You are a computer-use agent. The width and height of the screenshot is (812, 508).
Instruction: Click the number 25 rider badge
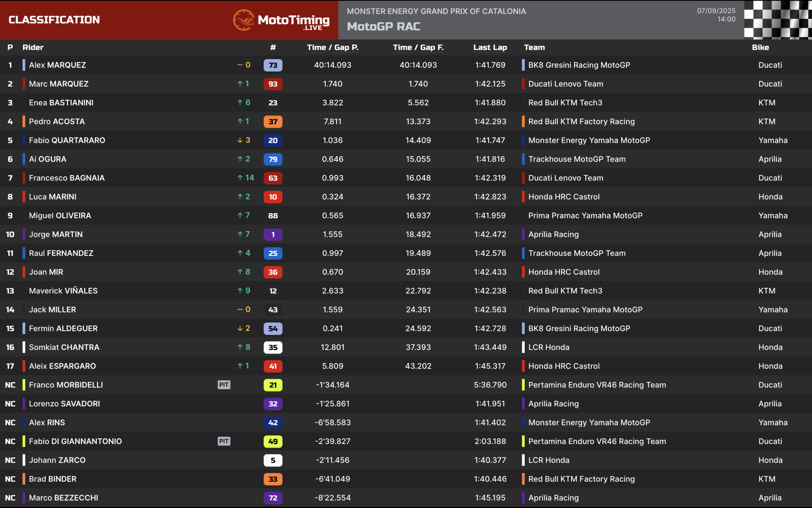[273, 253]
